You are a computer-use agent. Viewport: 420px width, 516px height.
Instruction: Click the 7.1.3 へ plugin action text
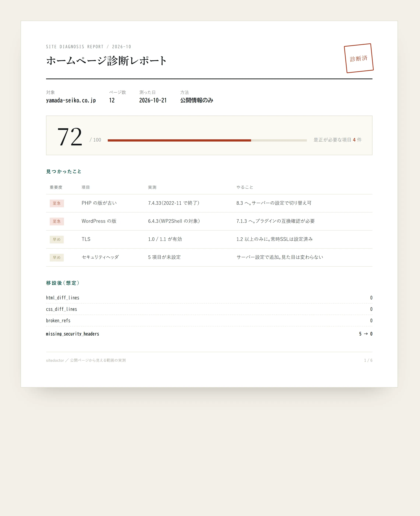point(276,221)
